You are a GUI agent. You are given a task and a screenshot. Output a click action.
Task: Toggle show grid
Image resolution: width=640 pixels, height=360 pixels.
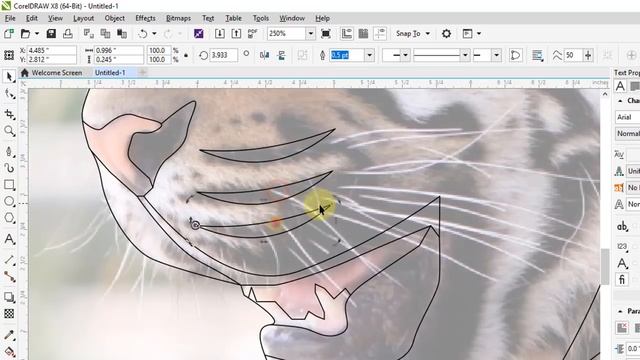363,33
